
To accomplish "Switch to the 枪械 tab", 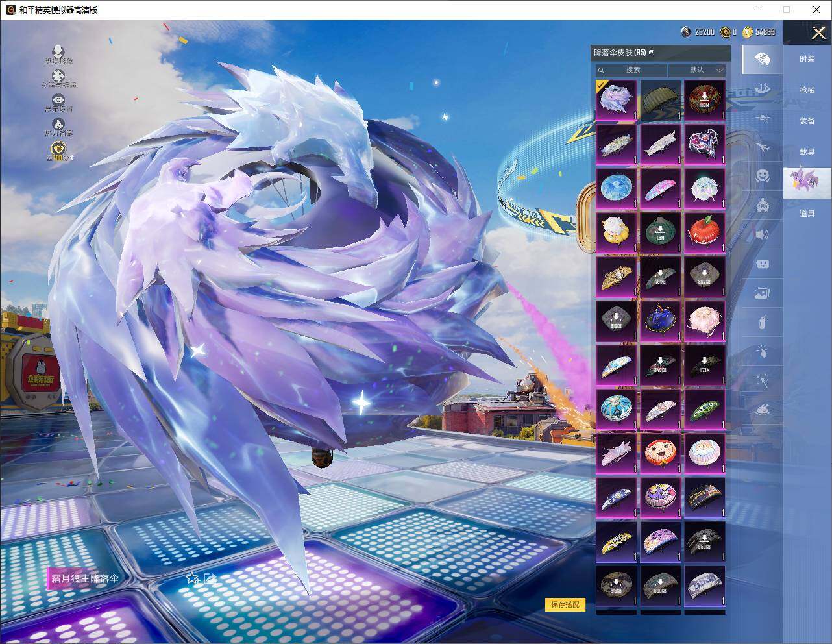I will pyautogui.click(x=807, y=90).
